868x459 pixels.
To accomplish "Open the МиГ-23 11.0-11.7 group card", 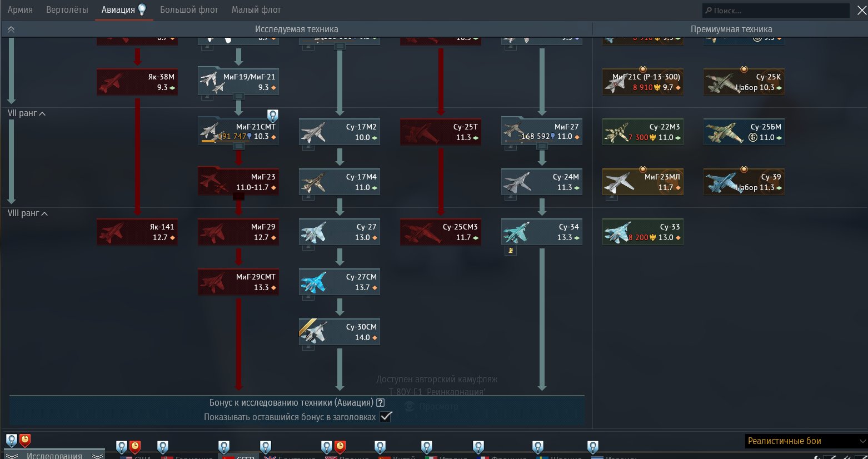I will [x=238, y=182].
